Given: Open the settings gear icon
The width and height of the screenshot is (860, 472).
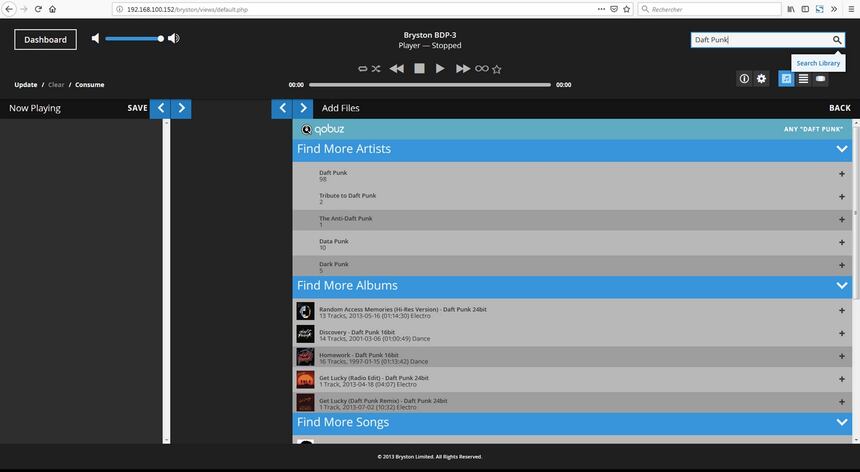Looking at the screenshot, I should tap(761, 78).
